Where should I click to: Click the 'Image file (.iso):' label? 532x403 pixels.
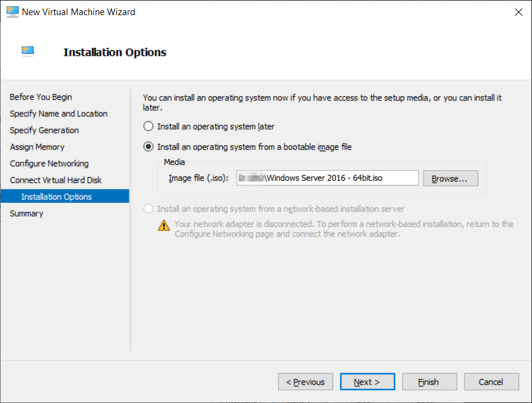coord(198,179)
